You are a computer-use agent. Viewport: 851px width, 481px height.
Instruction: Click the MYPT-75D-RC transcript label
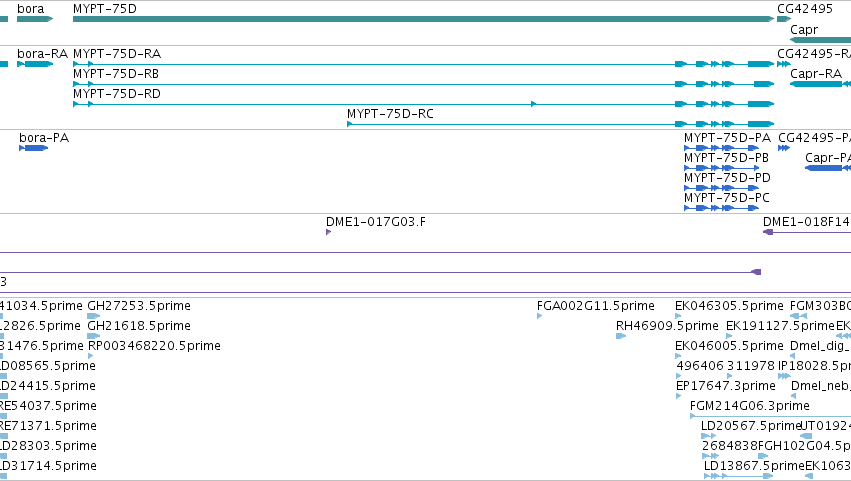tap(390, 114)
